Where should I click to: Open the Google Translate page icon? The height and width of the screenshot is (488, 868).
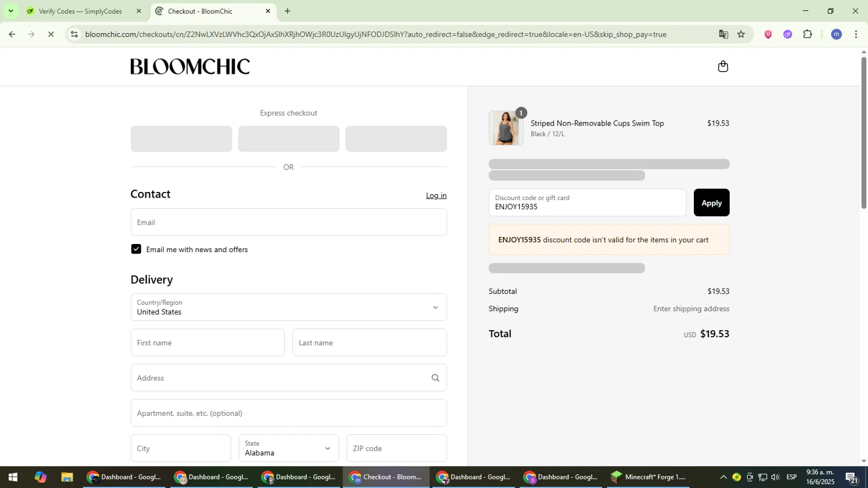click(x=723, y=34)
